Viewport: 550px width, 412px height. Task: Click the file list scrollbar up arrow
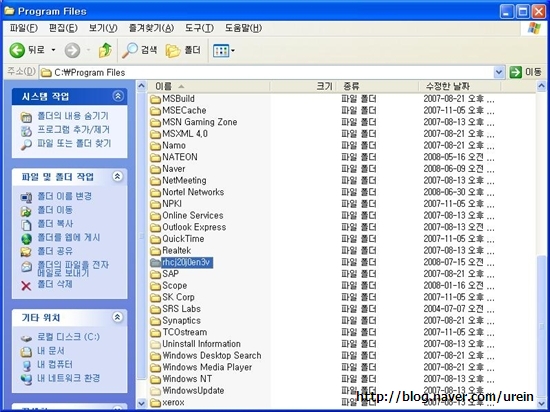tap(541, 86)
